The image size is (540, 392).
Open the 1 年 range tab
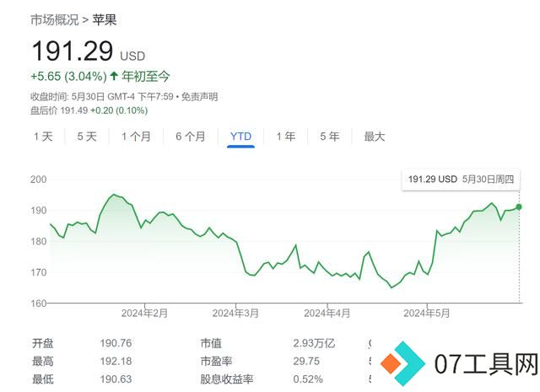(286, 137)
